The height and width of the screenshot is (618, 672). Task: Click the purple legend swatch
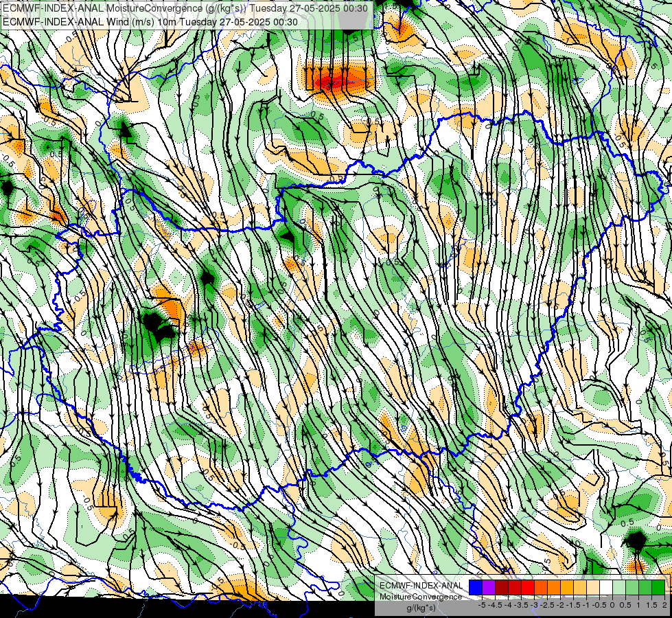489,587
